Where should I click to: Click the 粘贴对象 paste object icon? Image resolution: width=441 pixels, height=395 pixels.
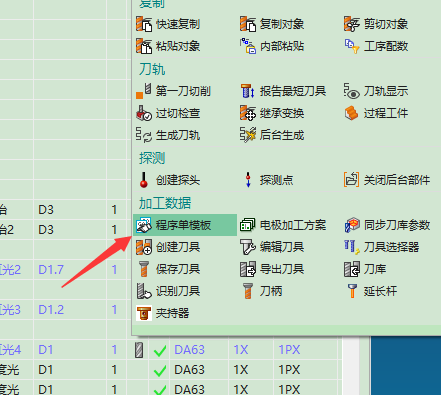[144, 46]
